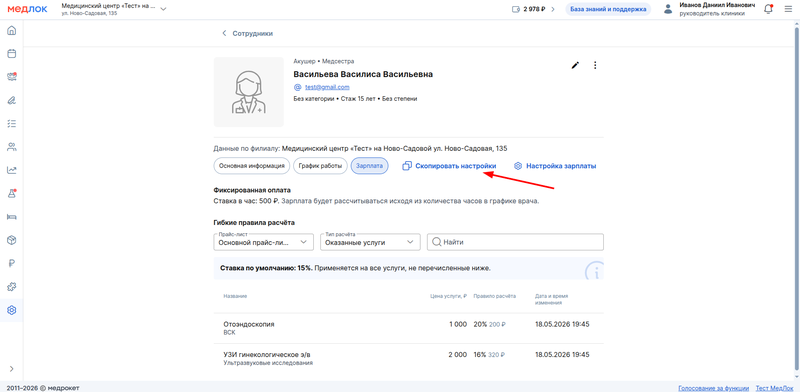800x392 pixels.
Task: Open the three-dot more options menu
Action: pyautogui.click(x=595, y=65)
